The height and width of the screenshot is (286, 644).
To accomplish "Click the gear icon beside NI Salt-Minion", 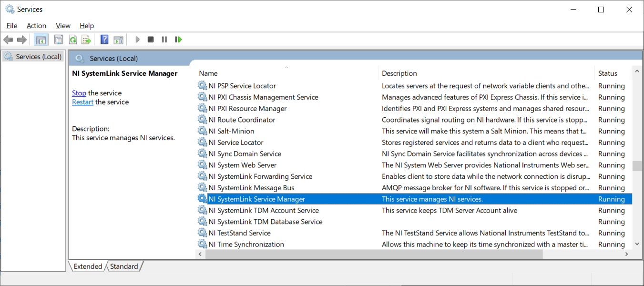I will [202, 131].
